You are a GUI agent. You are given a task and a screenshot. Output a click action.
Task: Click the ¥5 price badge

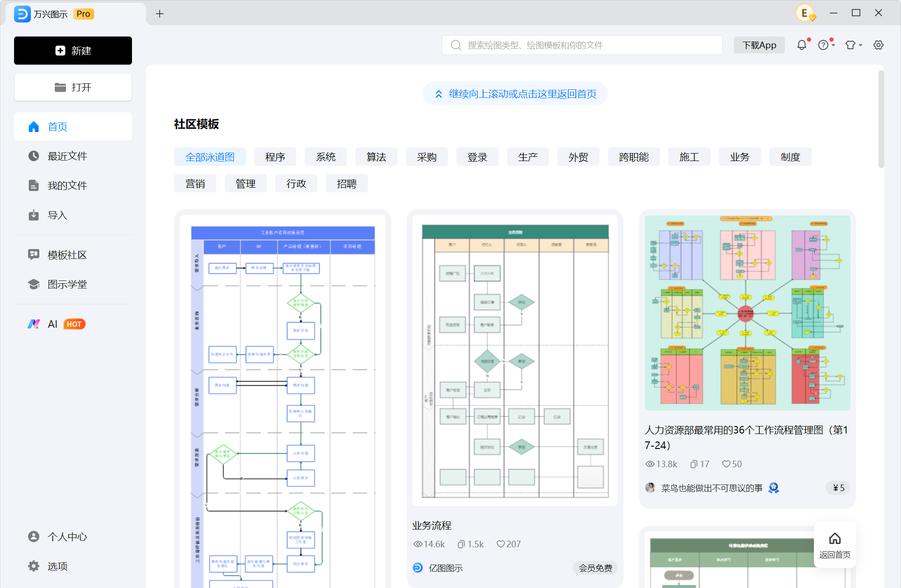[x=838, y=488]
